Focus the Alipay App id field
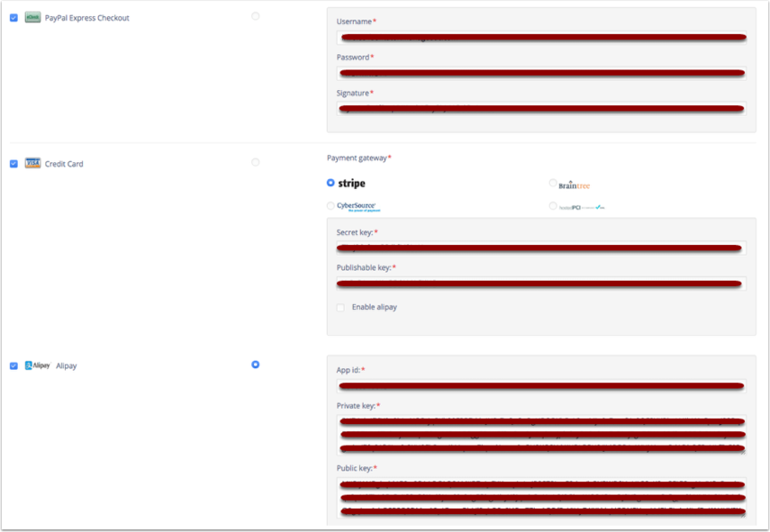The image size is (770, 532). [540, 386]
